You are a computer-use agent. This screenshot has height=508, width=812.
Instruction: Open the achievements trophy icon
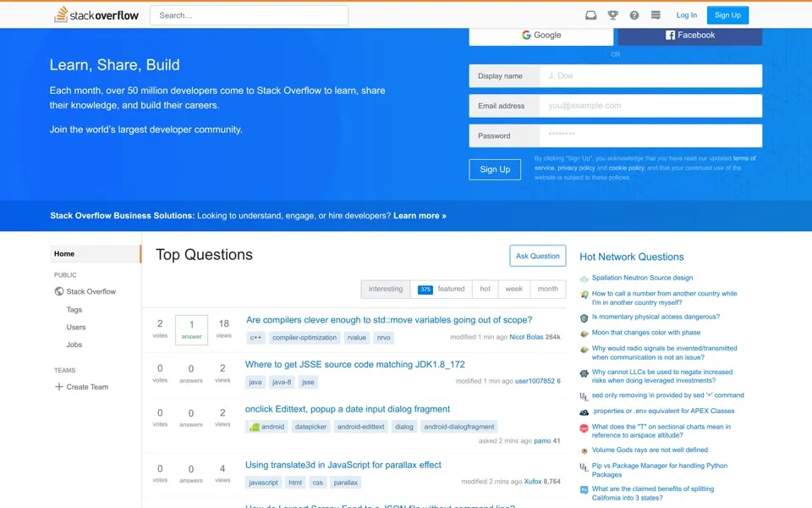coord(612,15)
